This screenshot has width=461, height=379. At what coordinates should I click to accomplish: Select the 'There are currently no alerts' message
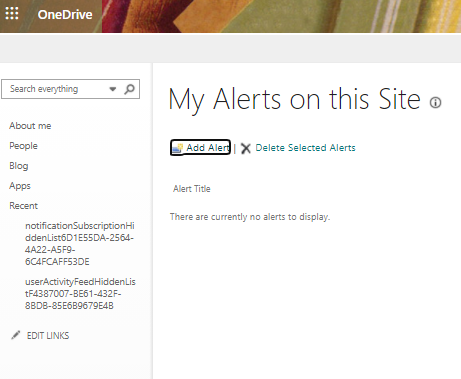pyautogui.click(x=250, y=217)
